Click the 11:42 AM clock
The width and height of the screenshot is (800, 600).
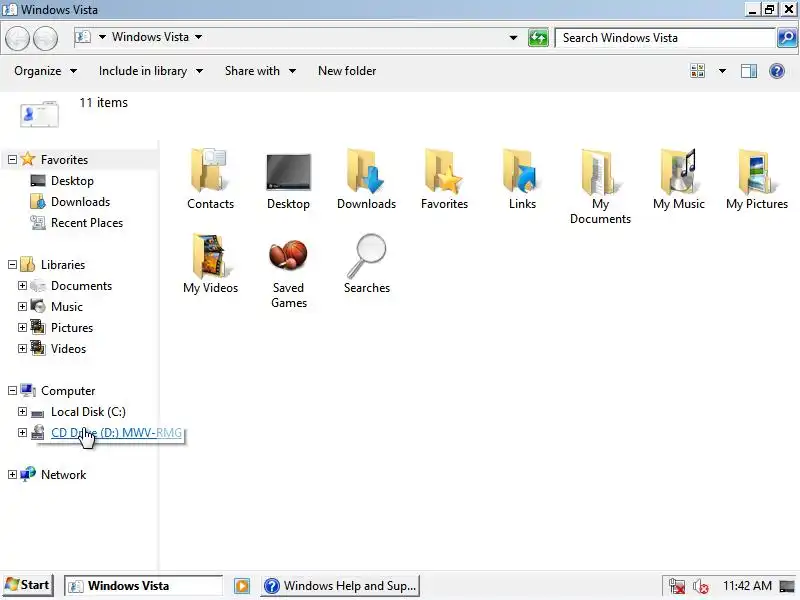coord(747,586)
